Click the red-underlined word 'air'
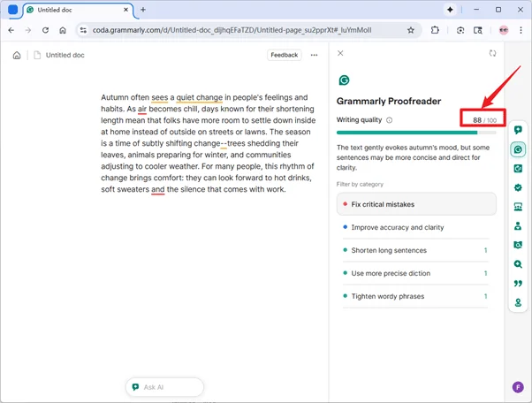This screenshot has width=532, height=403. coord(142,109)
